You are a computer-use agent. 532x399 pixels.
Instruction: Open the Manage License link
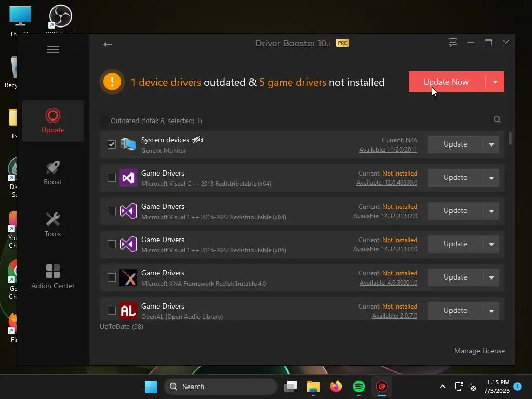pyautogui.click(x=480, y=351)
